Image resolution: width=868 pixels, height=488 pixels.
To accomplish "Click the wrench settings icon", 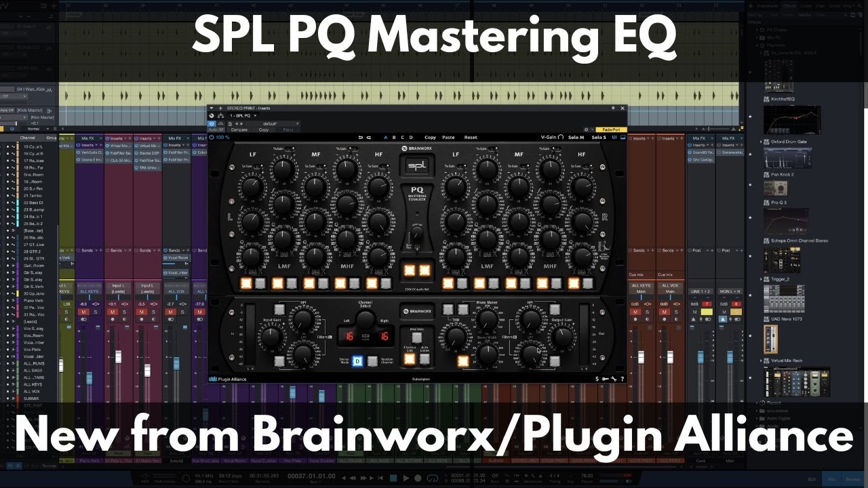I will tap(614, 379).
